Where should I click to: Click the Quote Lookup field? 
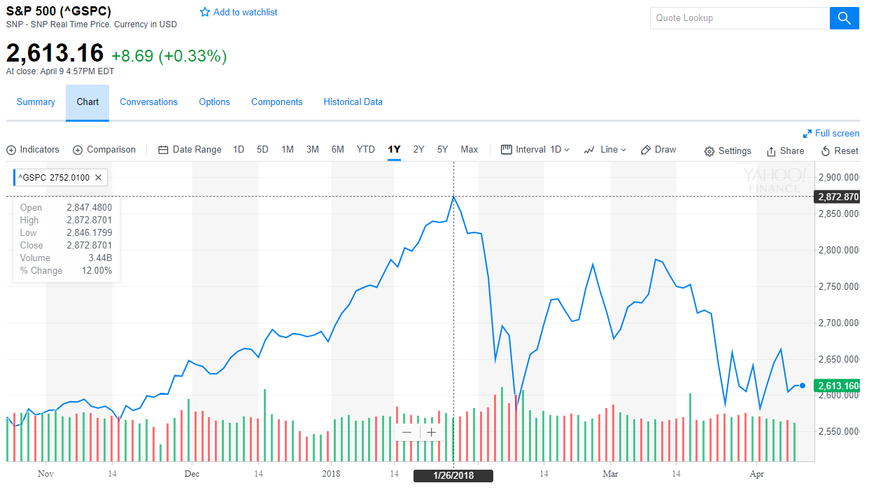pos(739,18)
